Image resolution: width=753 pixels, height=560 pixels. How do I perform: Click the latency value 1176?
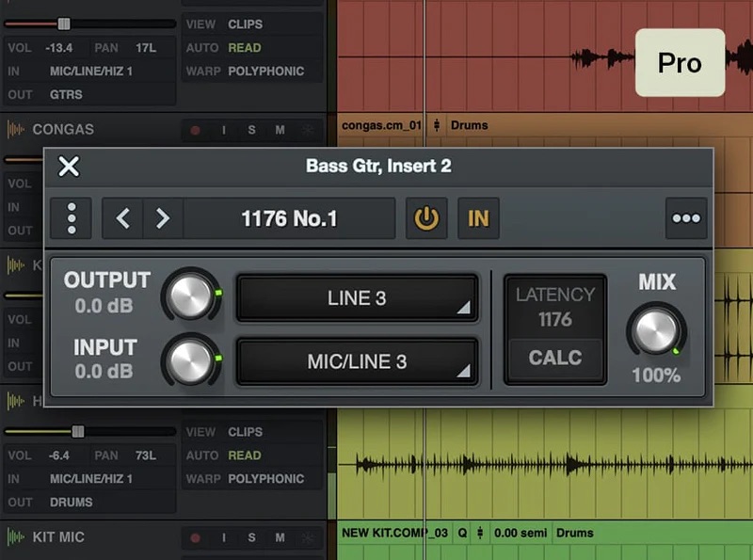click(555, 319)
